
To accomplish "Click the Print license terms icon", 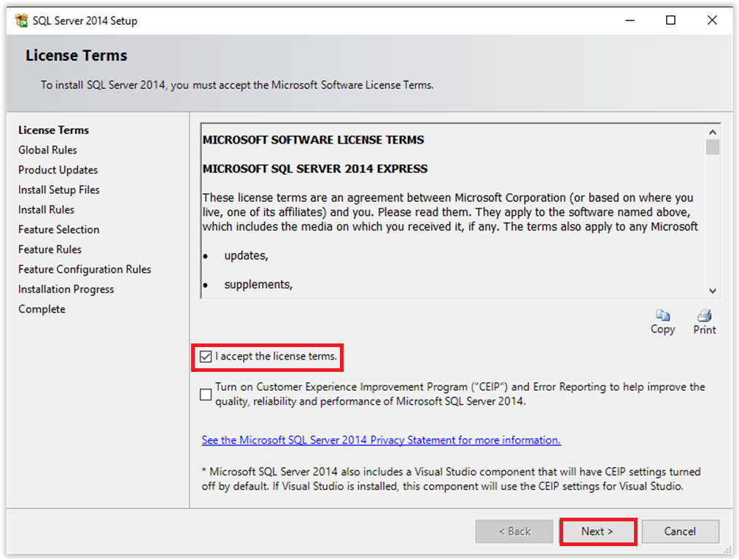I will (705, 315).
